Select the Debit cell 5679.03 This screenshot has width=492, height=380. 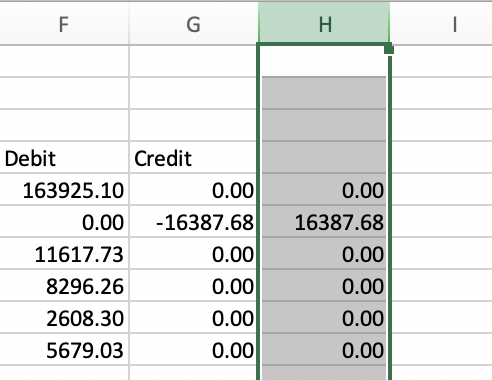coord(64,349)
